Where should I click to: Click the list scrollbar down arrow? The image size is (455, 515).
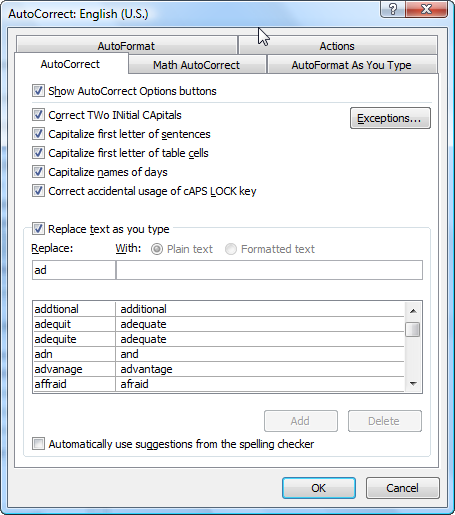pos(413,384)
